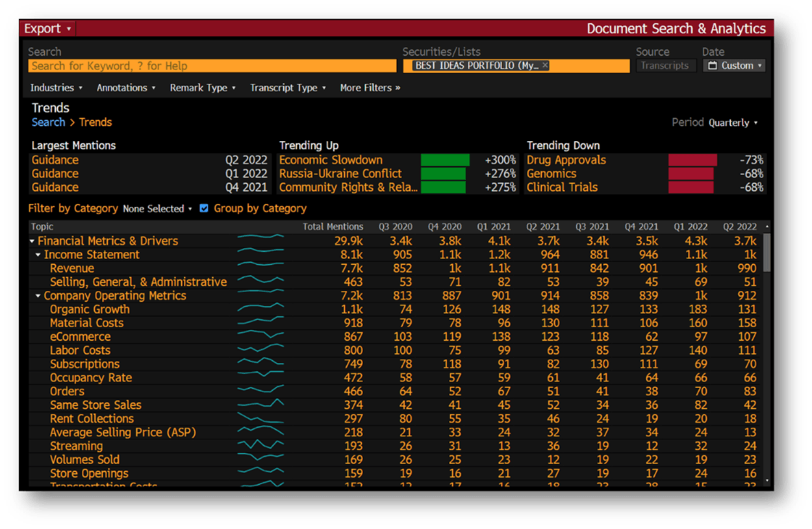Open the Export menu

coord(42,28)
